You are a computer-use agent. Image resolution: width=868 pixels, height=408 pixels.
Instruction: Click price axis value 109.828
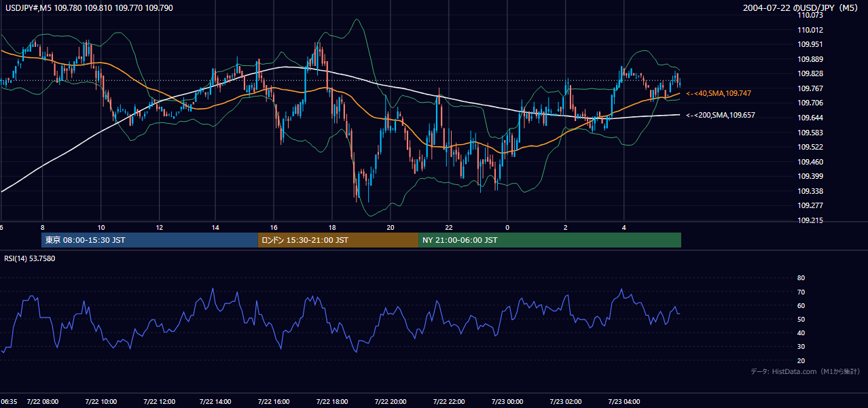tap(811, 73)
